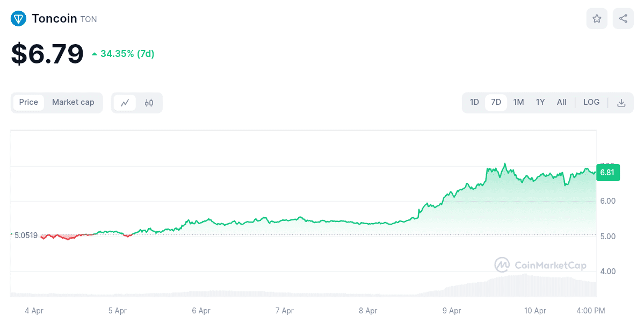Click the 6.81 current price tag
Image resolution: width=644 pixels, height=329 pixels.
click(607, 173)
